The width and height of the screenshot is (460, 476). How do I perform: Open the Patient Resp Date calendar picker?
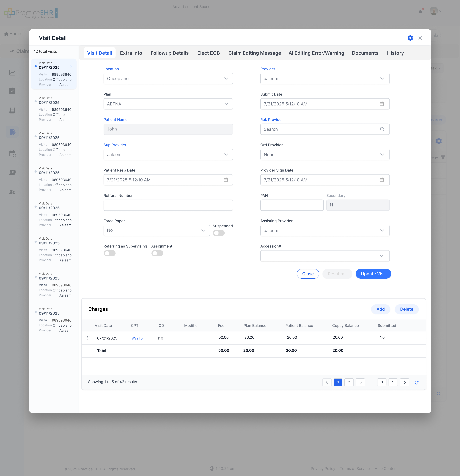(225, 180)
